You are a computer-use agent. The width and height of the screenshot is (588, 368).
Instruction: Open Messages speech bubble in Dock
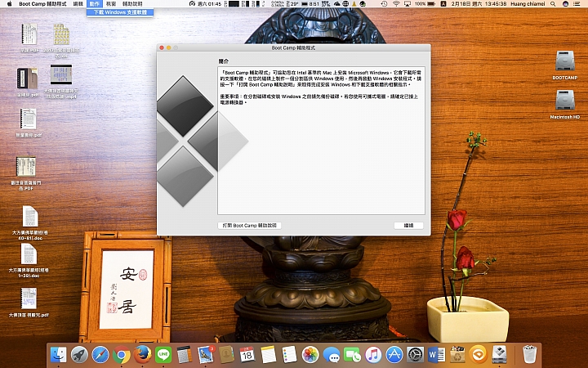pos(332,354)
